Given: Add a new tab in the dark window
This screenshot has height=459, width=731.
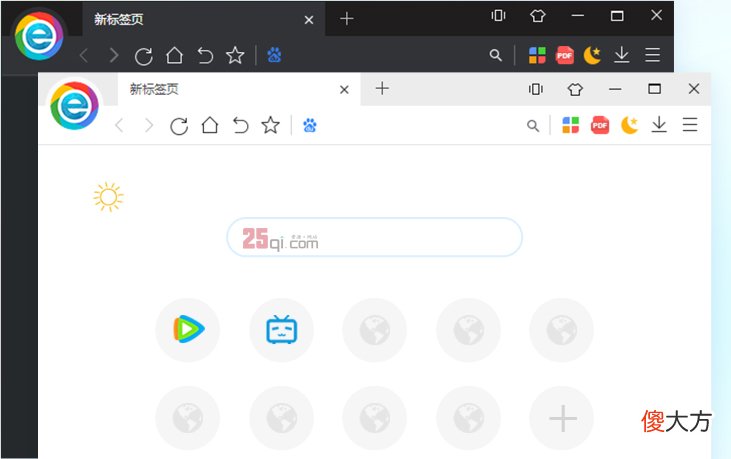Looking at the screenshot, I should (x=346, y=19).
